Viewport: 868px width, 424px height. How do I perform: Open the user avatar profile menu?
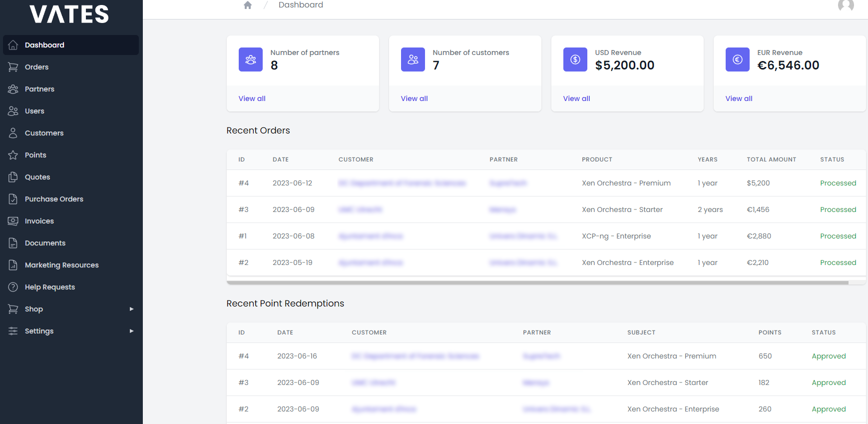click(x=846, y=5)
